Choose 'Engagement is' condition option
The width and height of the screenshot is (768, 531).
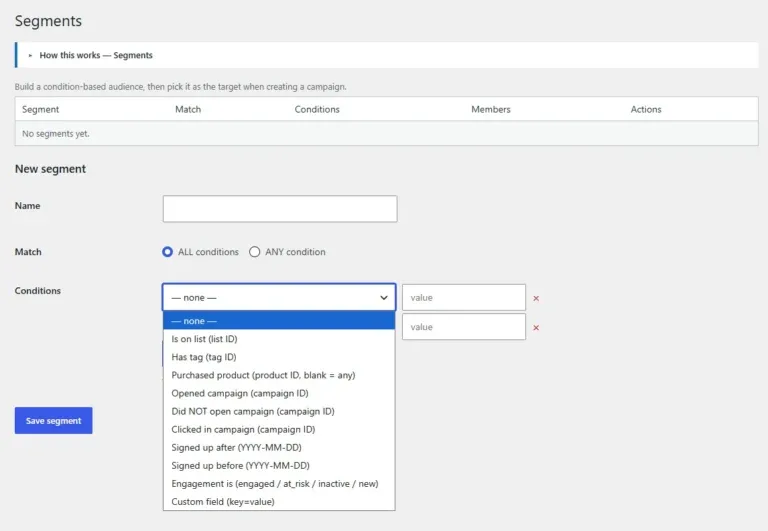(x=279, y=484)
